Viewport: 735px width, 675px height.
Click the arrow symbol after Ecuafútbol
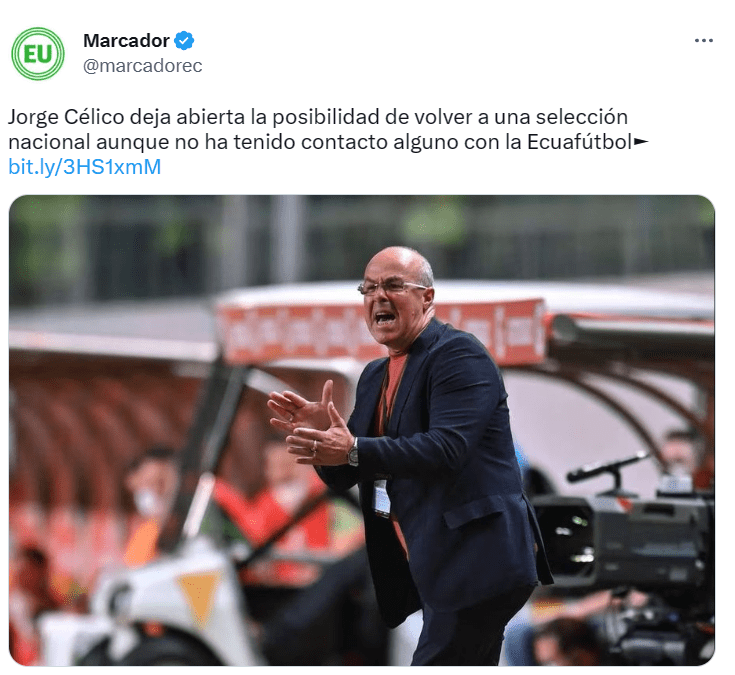641,141
